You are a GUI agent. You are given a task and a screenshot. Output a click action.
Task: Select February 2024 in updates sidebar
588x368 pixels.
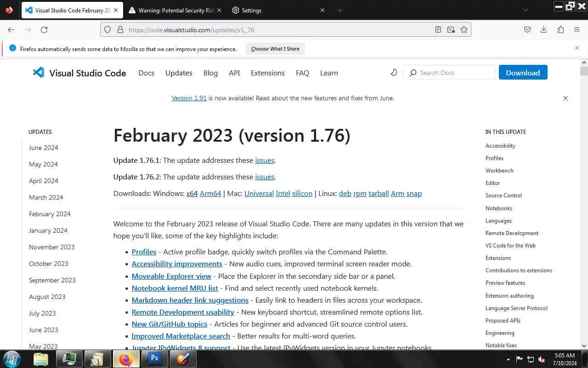click(50, 214)
